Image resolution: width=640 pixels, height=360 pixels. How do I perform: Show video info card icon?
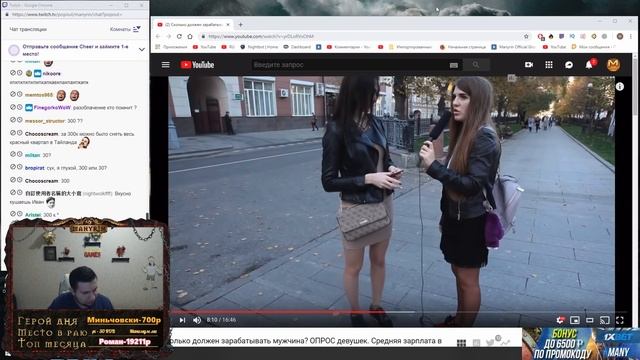[620, 86]
